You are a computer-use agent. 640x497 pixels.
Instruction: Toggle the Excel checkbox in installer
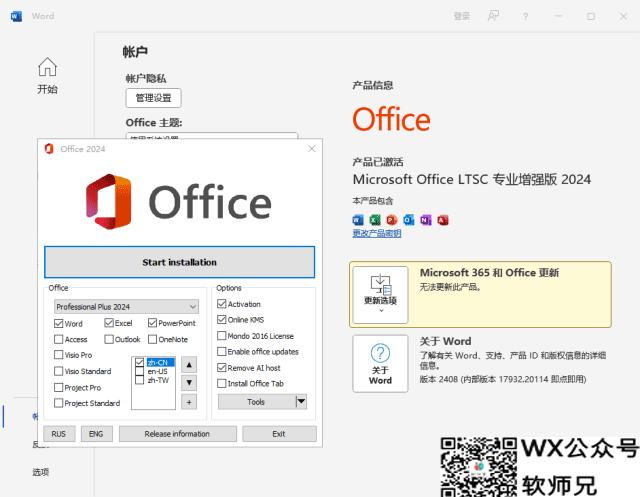click(x=109, y=323)
